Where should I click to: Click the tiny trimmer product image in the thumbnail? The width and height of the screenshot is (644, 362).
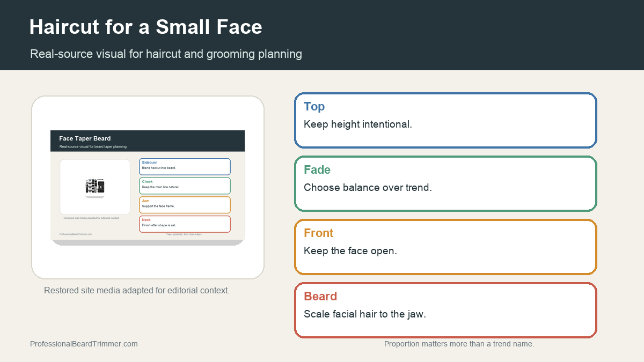(x=95, y=187)
